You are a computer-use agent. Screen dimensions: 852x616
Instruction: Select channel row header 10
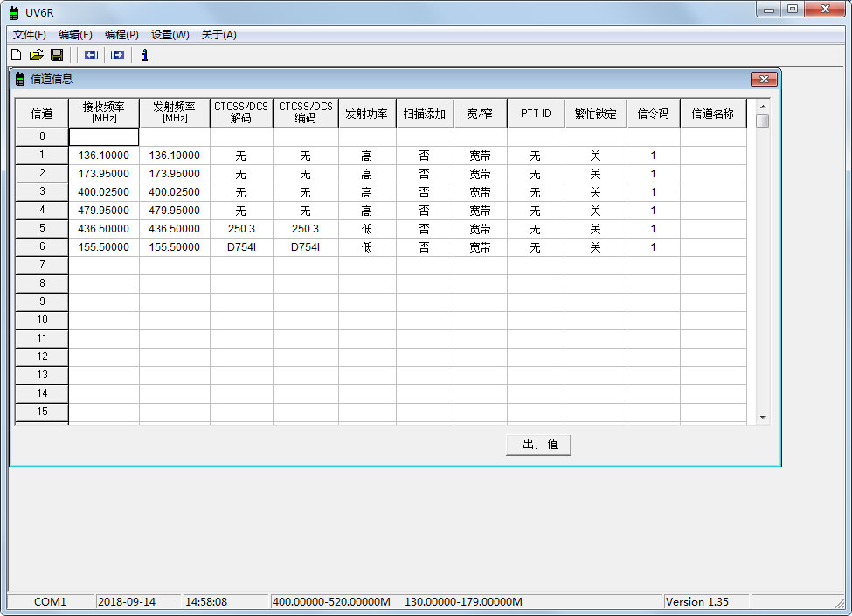click(x=42, y=320)
